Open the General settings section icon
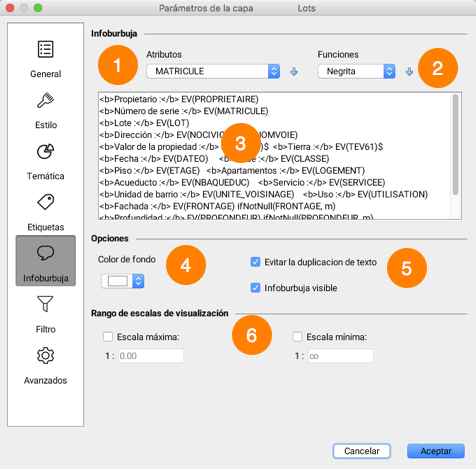The width and height of the screenshot is (476, 469). [x=45, y=50]
